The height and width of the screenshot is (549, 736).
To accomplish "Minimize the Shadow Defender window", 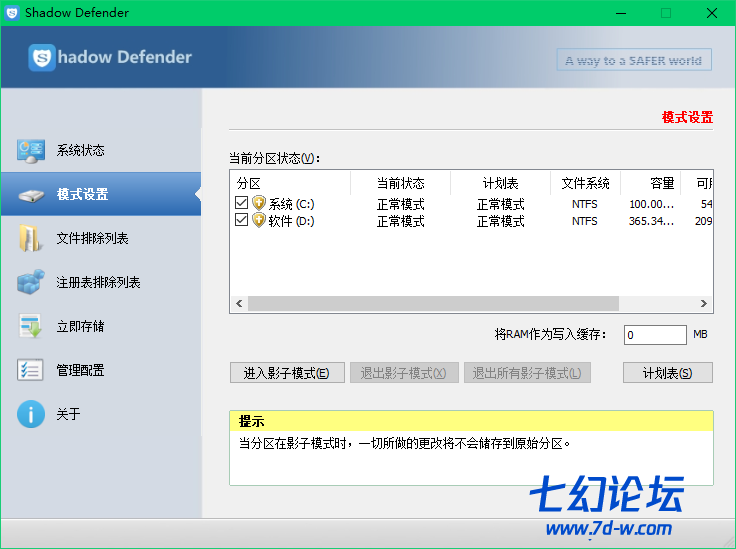I will pyautogui.click(x=621, y=13).
